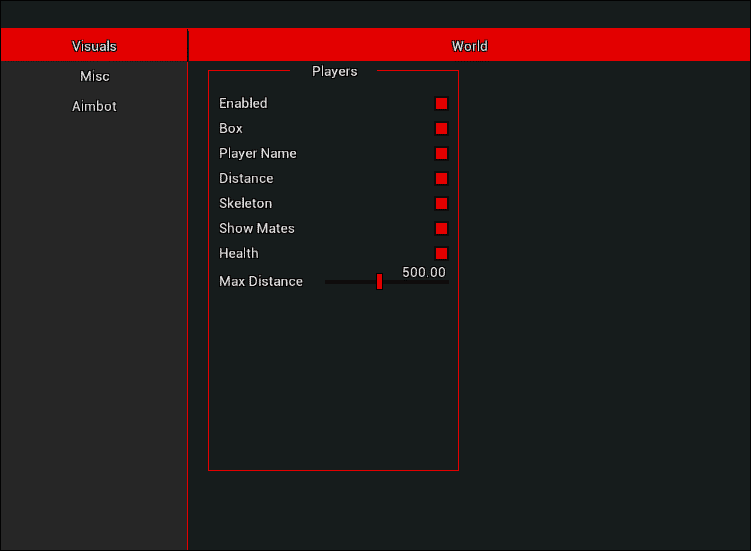Click the 500.00 slider value
This screenshot has width=751, height=551.
tap(424, 272)
